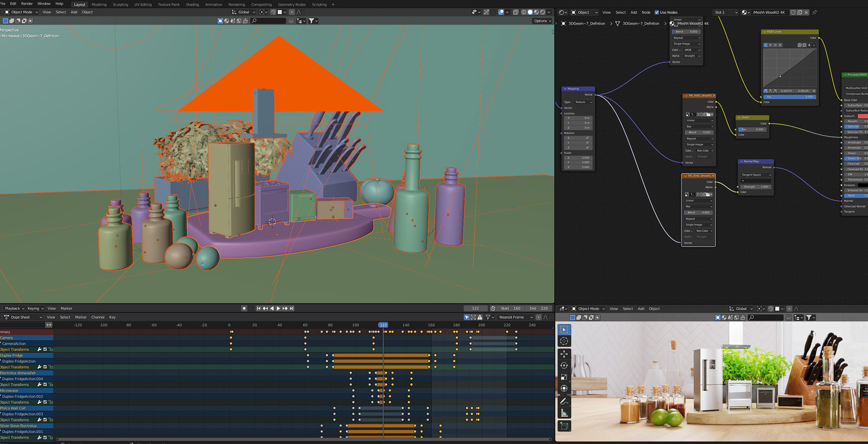Click the lock icon on Microwave Object Transforms
The image size is (868, 444).
coord(51,402)
